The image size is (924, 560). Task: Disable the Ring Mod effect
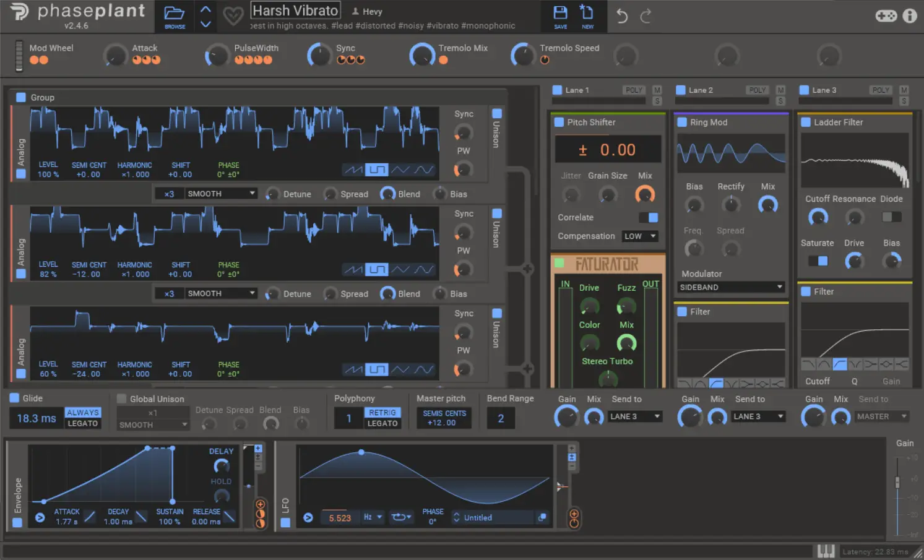(x=682, y=122)
